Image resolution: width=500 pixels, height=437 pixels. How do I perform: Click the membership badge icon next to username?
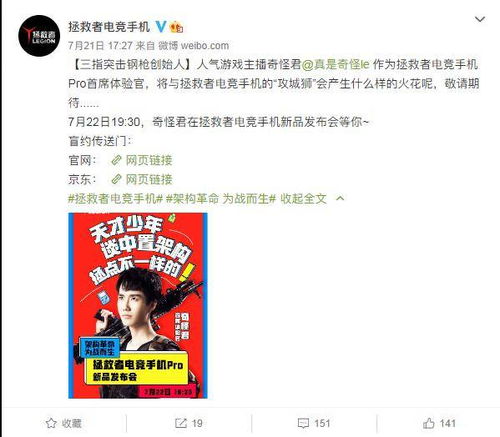(176, 27)
